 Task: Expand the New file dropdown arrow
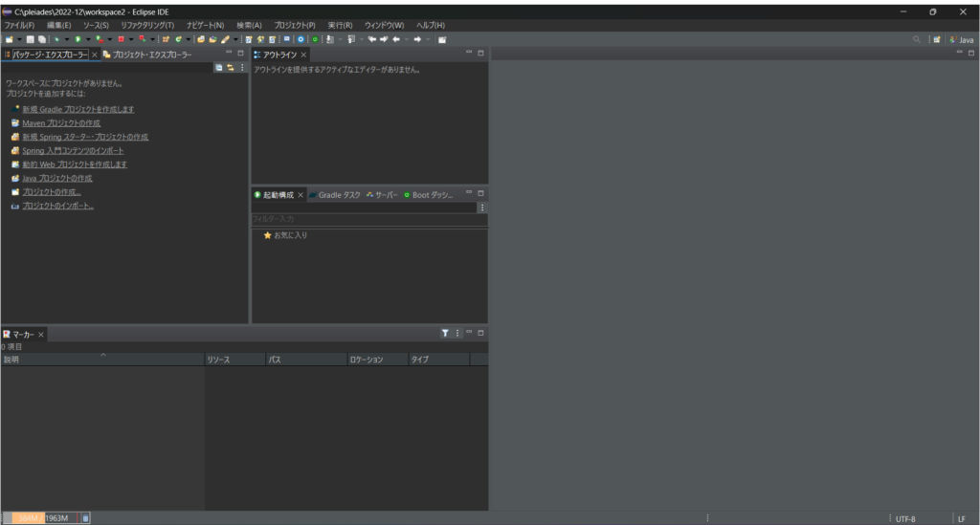[18, 39]
